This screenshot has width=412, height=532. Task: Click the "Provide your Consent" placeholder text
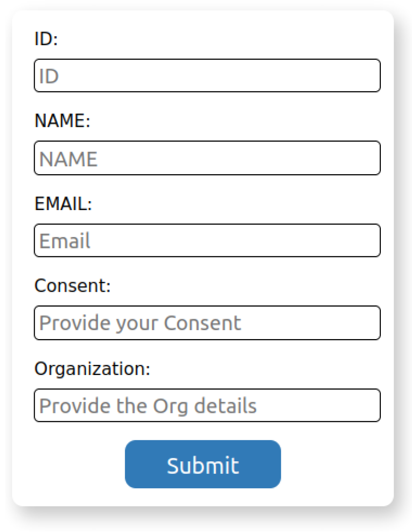pyautogui.click(x=140, y=323)
